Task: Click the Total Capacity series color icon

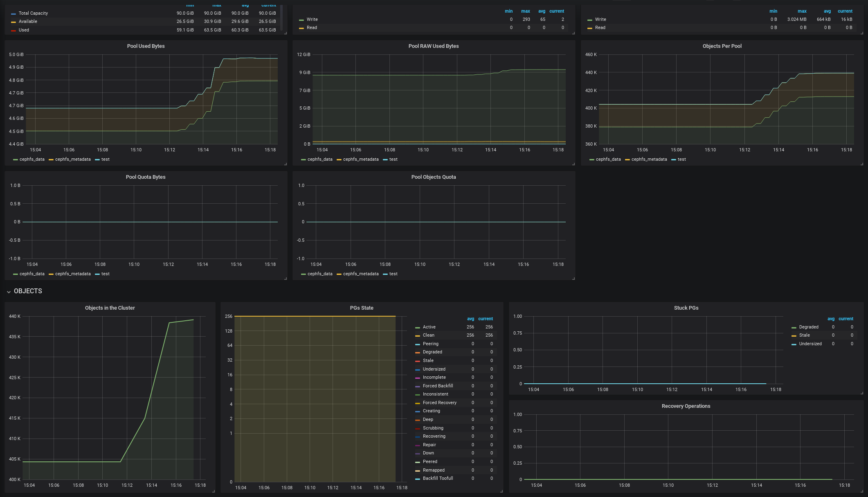Action: tap(13, 13)
